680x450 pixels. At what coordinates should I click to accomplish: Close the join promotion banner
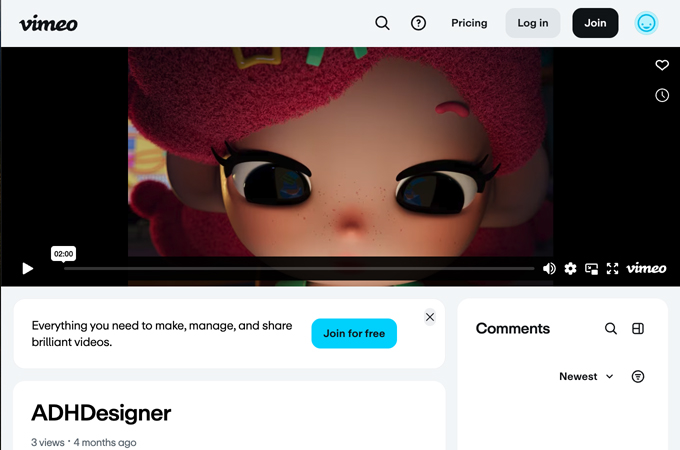click(430, 317)
